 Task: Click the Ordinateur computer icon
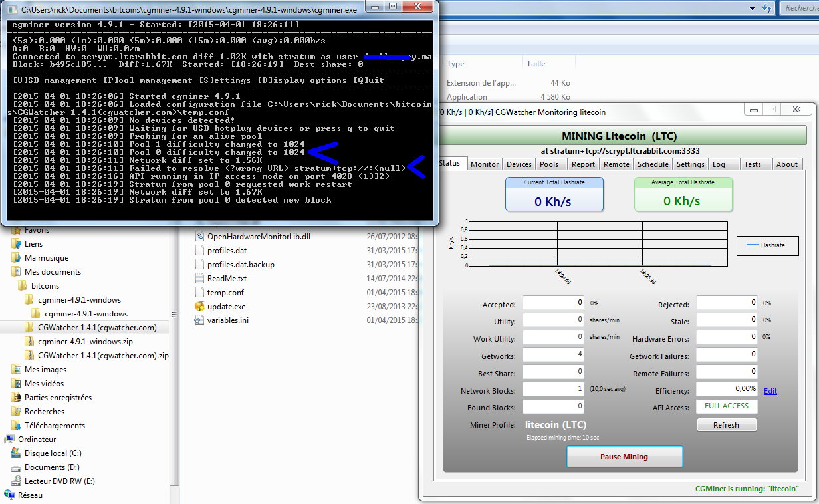[x=10, y=440]
